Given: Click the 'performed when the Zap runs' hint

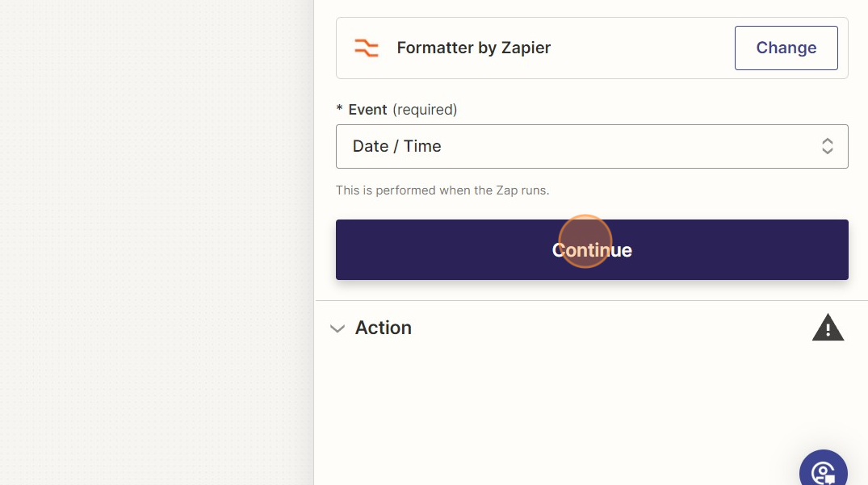Looking at the screenshot, I should (442, 190).
